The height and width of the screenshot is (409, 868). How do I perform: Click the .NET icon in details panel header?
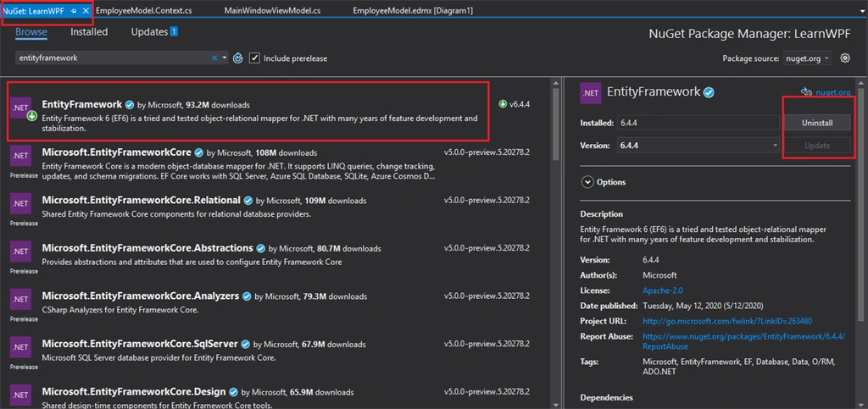[x=591, y=93]
